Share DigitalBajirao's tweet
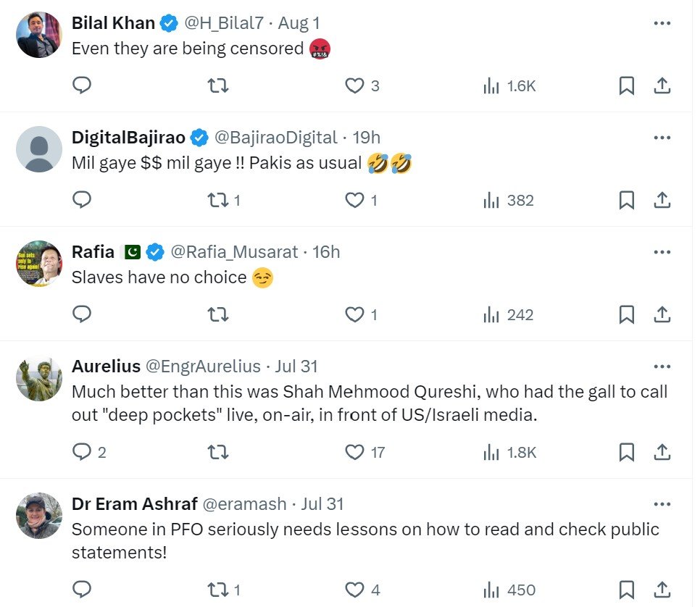700x607 pixels. tap(662, 200)
